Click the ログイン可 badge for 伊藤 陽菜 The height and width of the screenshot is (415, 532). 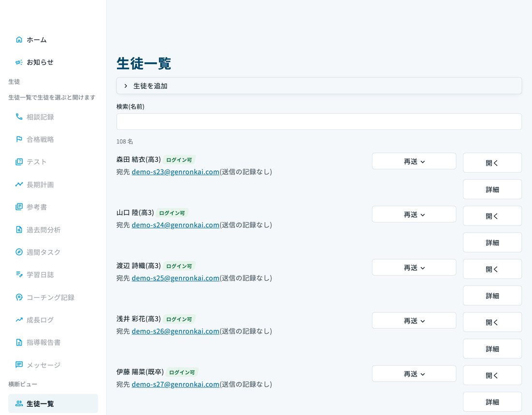182,372
